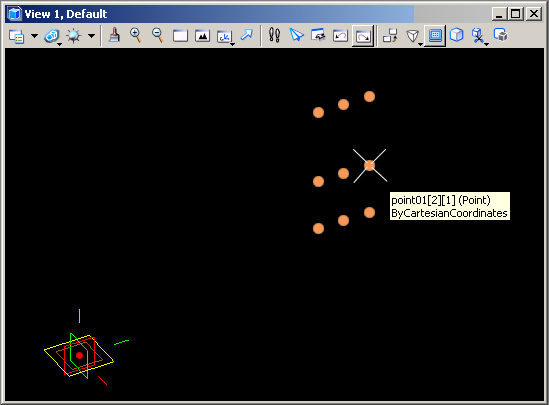Toggle the highlighted blue grid display button
This screenshot has height=405, width=549.
tap(435, 36)
